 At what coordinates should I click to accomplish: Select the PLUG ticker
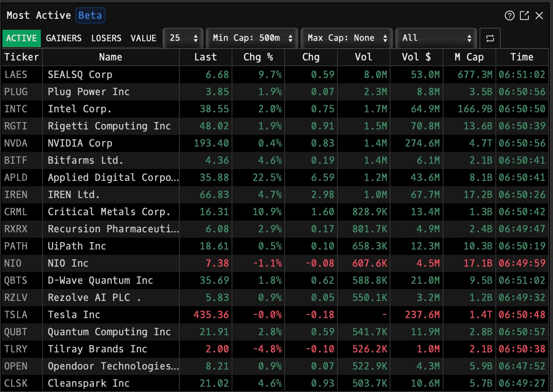[x=16, y=92]
